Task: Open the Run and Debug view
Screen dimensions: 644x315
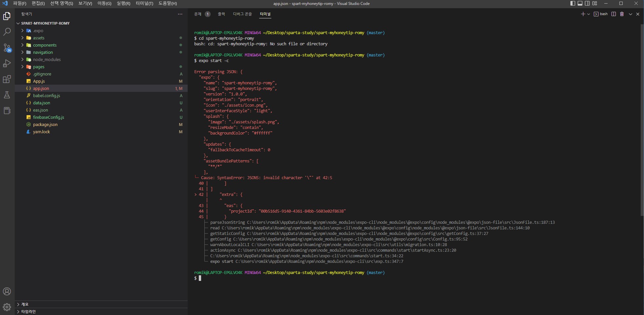Action: click(7, 63)
